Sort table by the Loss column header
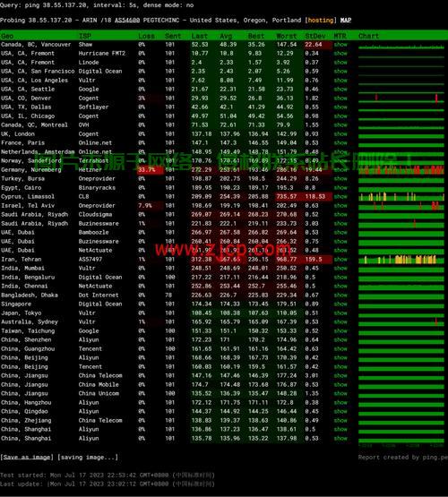Viewport: 448px width, 497px height. pos(146,36)
